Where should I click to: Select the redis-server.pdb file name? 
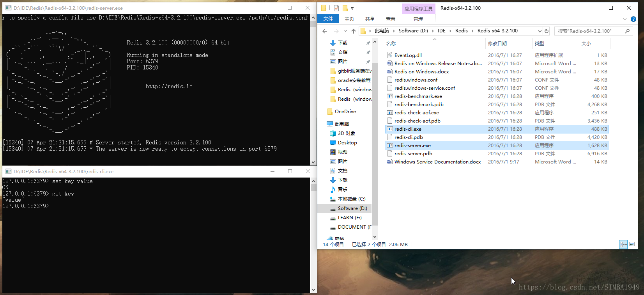coord(413,153)
